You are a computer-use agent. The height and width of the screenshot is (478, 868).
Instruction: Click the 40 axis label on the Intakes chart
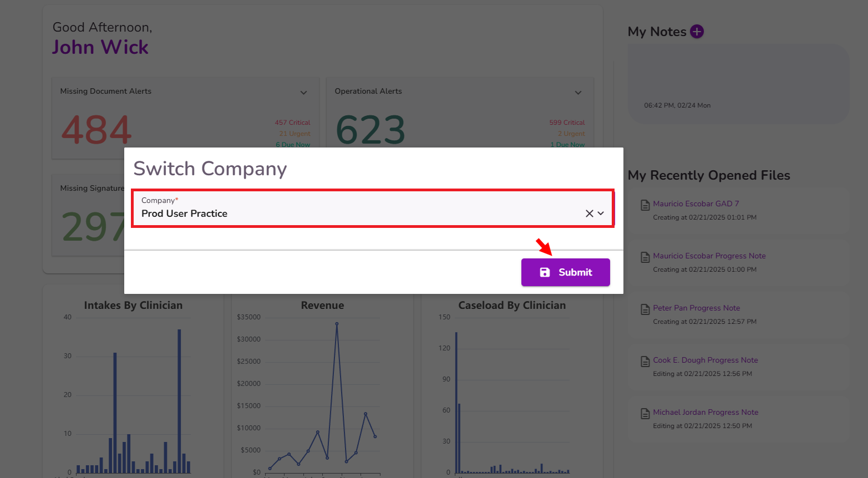click(68, 317)
